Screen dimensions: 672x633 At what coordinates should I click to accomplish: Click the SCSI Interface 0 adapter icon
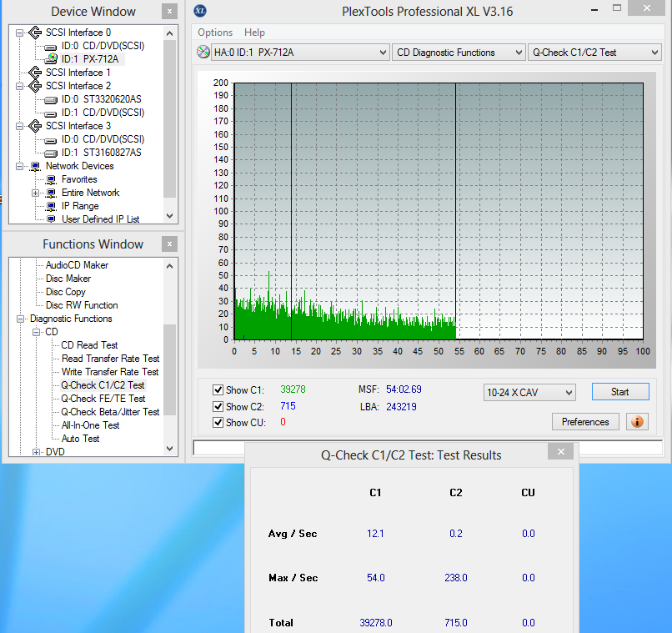35,33
